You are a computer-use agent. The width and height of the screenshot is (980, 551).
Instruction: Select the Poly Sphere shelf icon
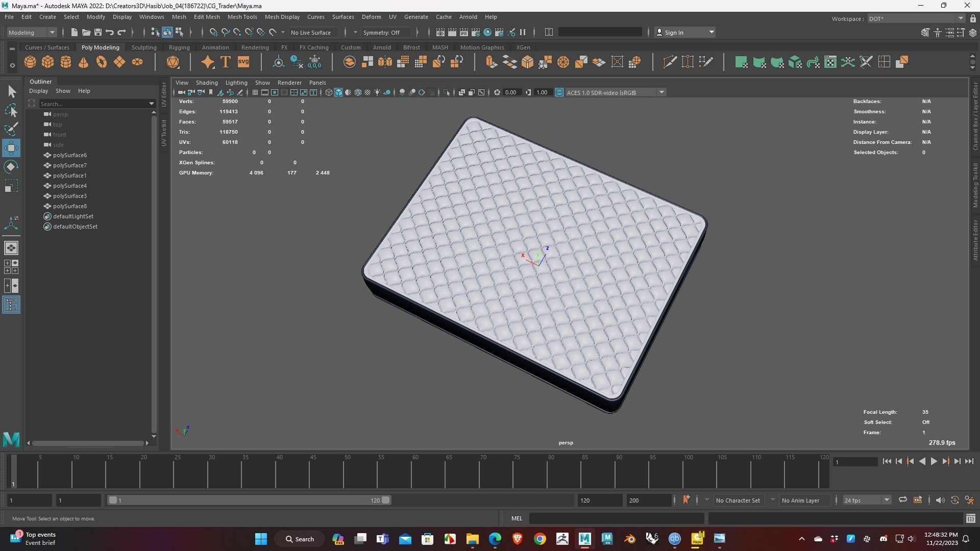click(x=30, y=62)
